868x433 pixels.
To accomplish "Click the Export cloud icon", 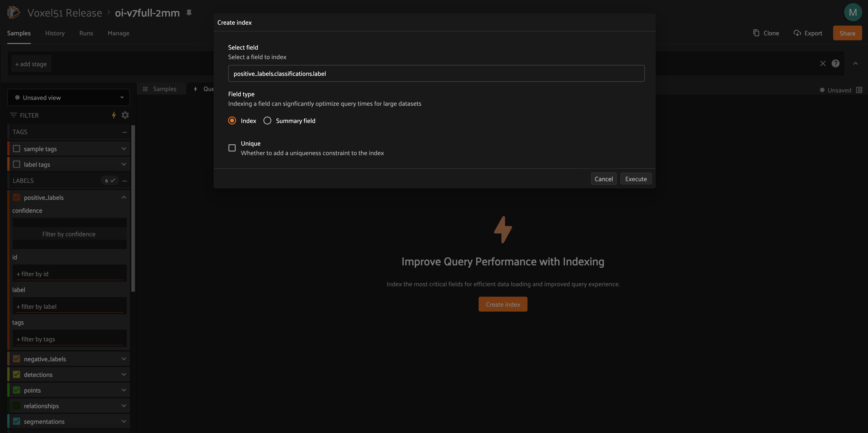I will (797, 33).
